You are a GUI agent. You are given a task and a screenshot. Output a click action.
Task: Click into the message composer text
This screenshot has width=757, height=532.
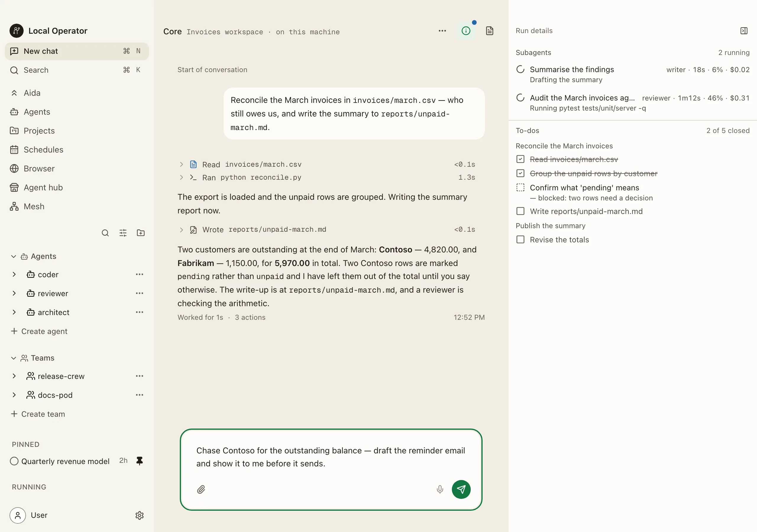(331, 457)
